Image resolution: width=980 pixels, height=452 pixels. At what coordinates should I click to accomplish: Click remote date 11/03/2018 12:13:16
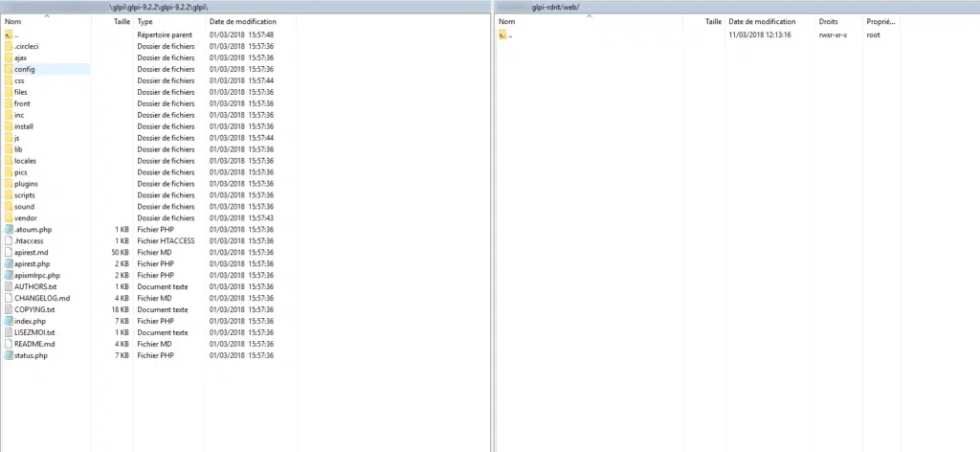pos(760,35)
